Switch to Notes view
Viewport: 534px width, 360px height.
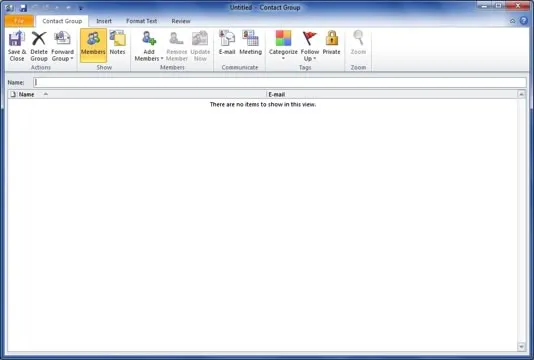tap(117, 43)
